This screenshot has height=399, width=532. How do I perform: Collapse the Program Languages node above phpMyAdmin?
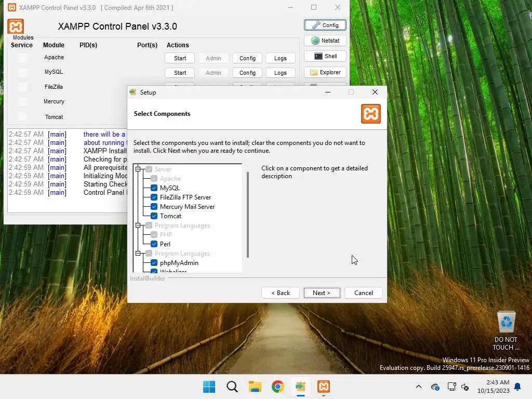(x=138, y=254)
